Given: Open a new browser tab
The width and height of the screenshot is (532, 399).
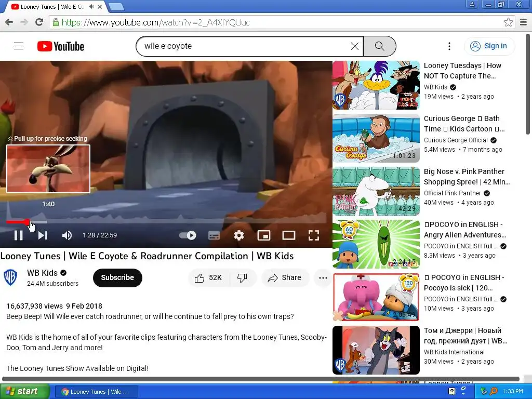Looking at the screenshot, I should tap(116, 7).
